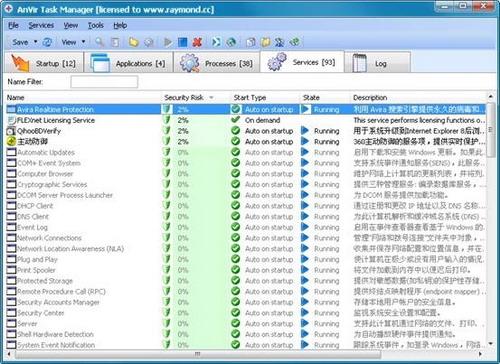The height and width of the screenshot is (364, 500).
Task: Click the green arrows icon at toolbar end
Action: (295, 42)
